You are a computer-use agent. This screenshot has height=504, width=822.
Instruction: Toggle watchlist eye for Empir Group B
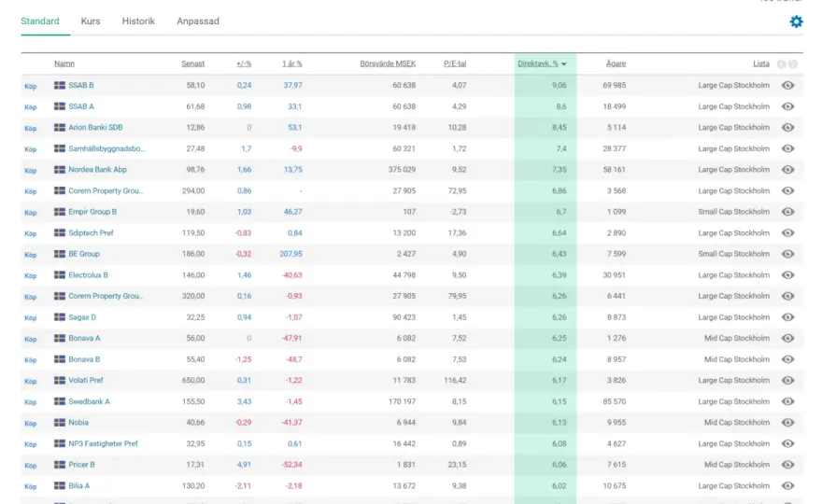tap(787, 212)
